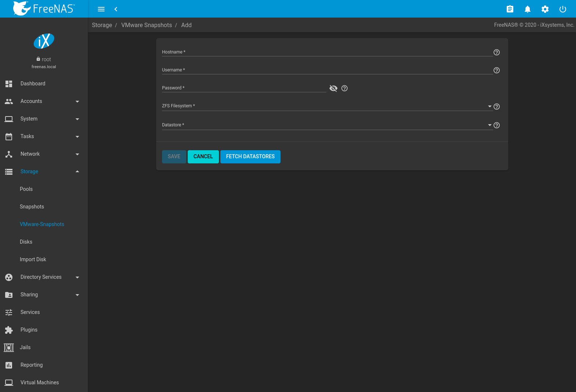
Task: Show help for the Hostname field
Action: tap(496, 52)
